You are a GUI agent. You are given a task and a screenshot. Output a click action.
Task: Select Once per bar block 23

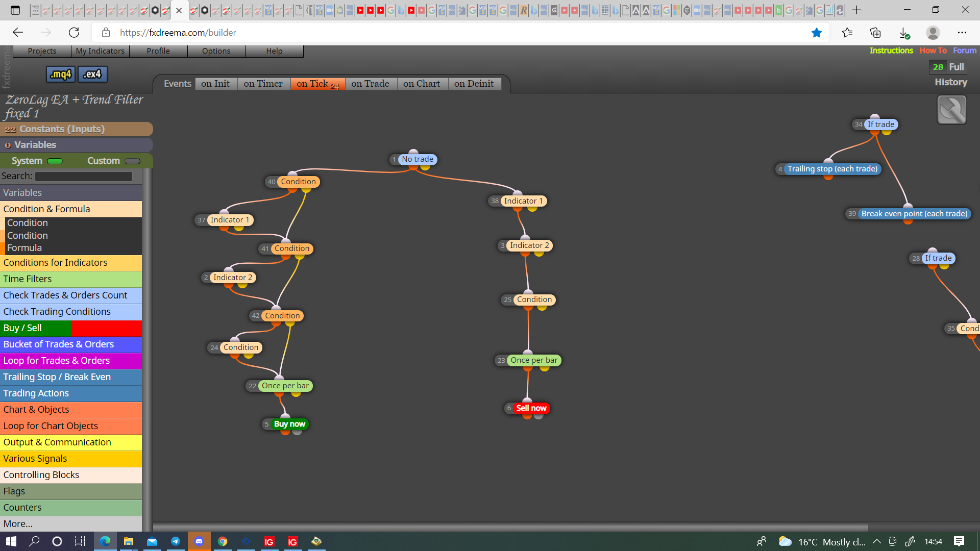click(534, 360)
